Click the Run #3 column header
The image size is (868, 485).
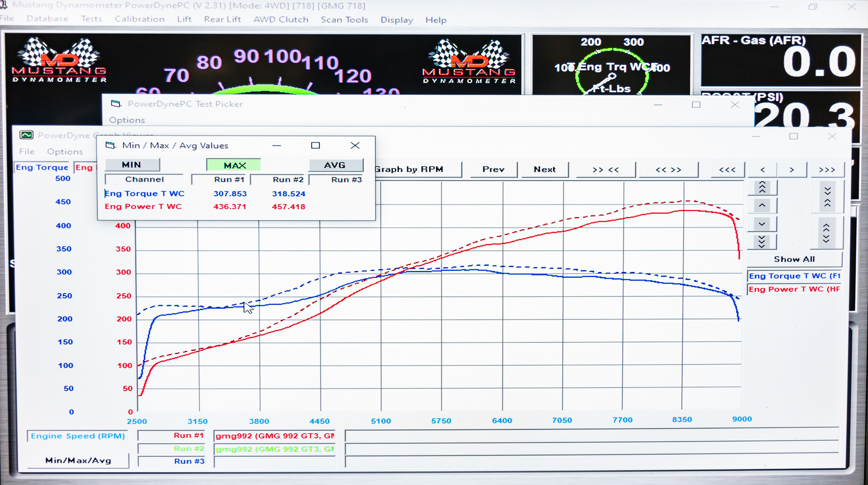337,180
